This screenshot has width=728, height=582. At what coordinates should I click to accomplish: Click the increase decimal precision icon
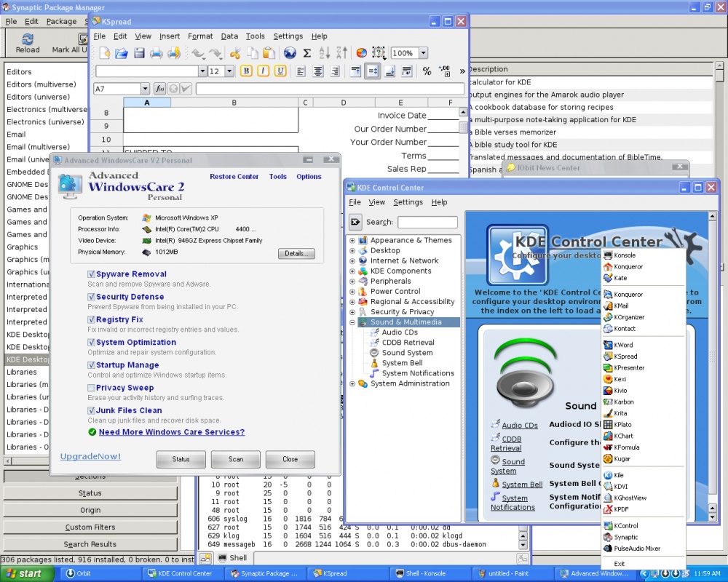(x=443, y=71)
